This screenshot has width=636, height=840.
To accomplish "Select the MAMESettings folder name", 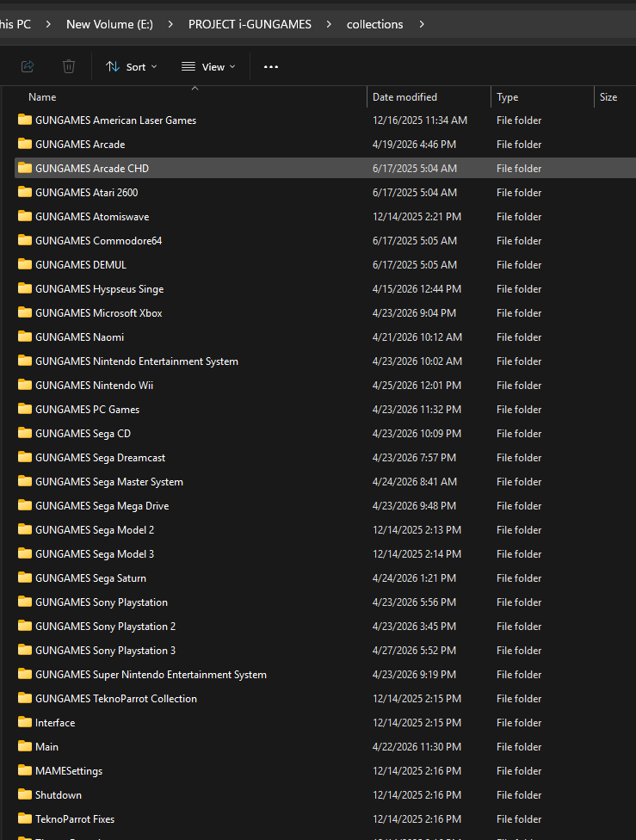I will pyautogui.click(x=69, y=771).
